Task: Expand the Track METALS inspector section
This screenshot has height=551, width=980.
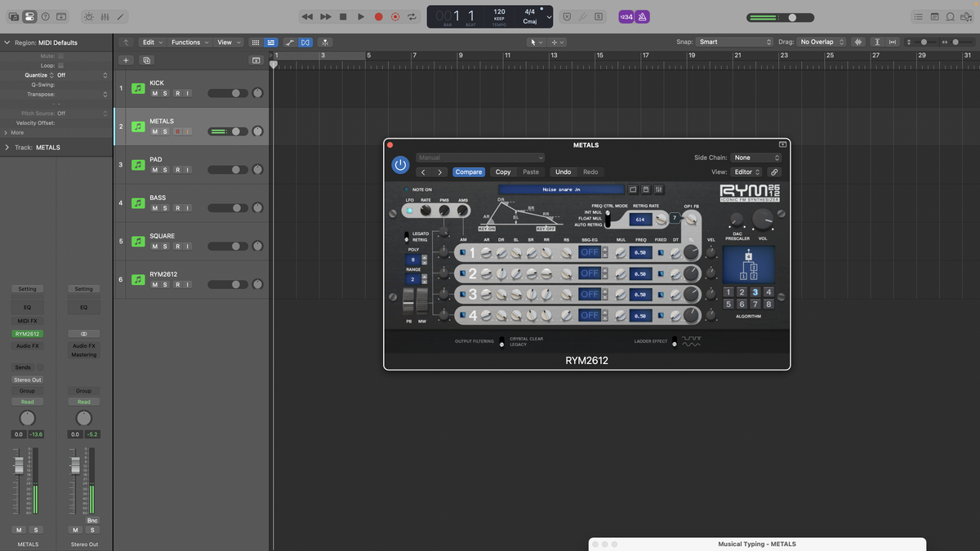Action: 7,148
